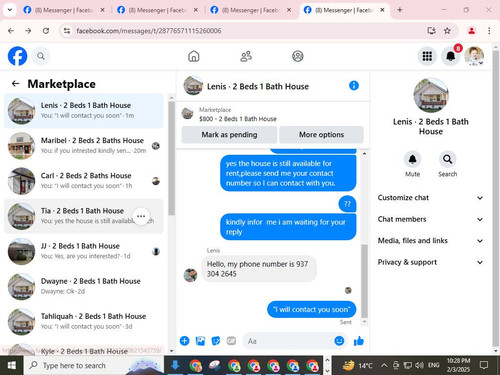Open a new browser tab
The image size is (500, 375).
pyautogui.click(x=400, y=10)
